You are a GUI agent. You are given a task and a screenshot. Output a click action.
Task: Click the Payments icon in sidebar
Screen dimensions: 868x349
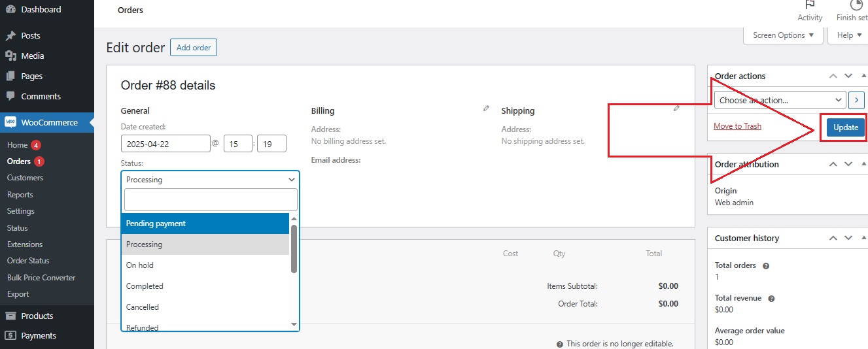coord(10,335)
